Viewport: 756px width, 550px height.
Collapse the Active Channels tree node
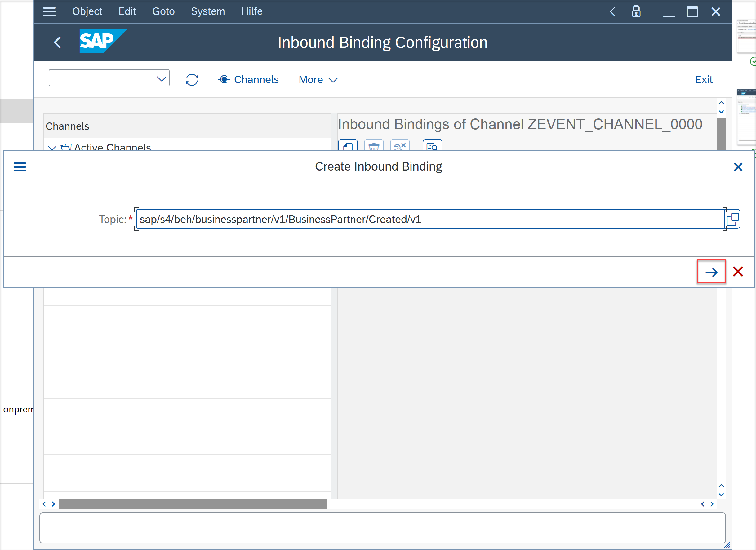(52, 147)
